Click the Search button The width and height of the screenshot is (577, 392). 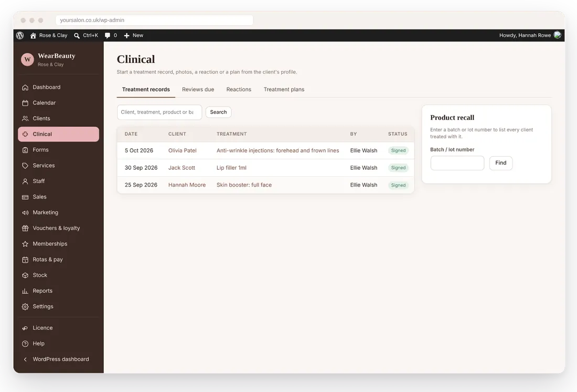tap(218, 112)
